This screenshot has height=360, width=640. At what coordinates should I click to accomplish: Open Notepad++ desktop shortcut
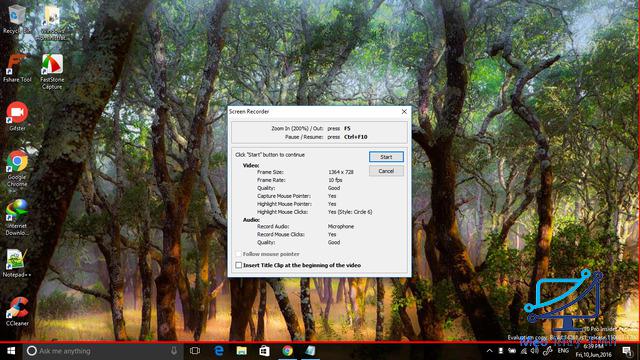point(16,263)
